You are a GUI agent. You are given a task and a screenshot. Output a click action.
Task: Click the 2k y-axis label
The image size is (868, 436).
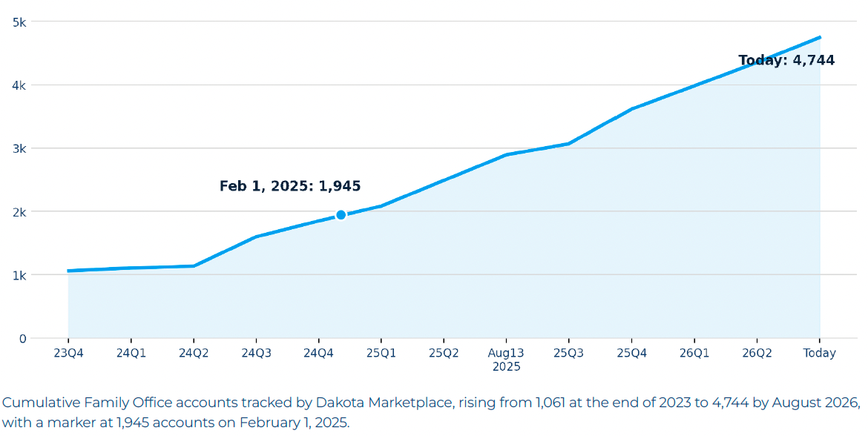point(19,213)
